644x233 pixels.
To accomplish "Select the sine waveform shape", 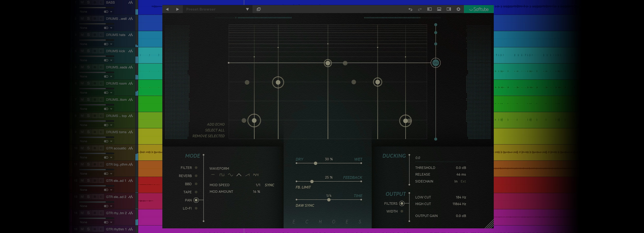I will point(230,175).
